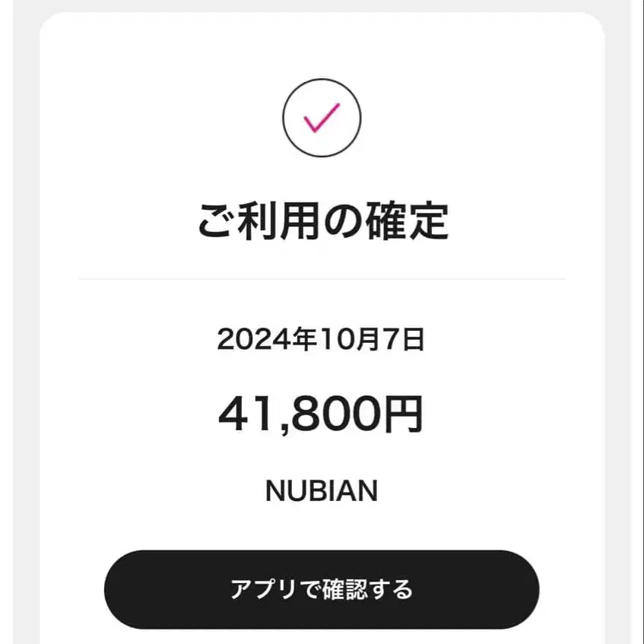Select the date 2024年10月7日
This screenshot has width=644, height=644.
tap(321, 340)
